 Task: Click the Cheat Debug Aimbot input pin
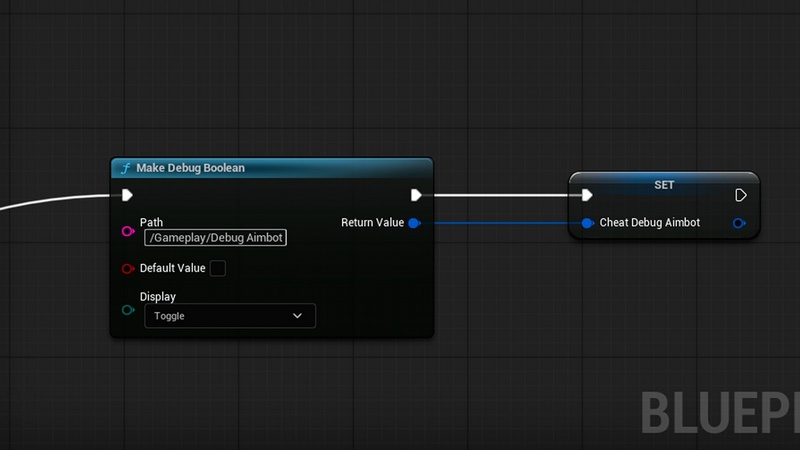(587, 223)
